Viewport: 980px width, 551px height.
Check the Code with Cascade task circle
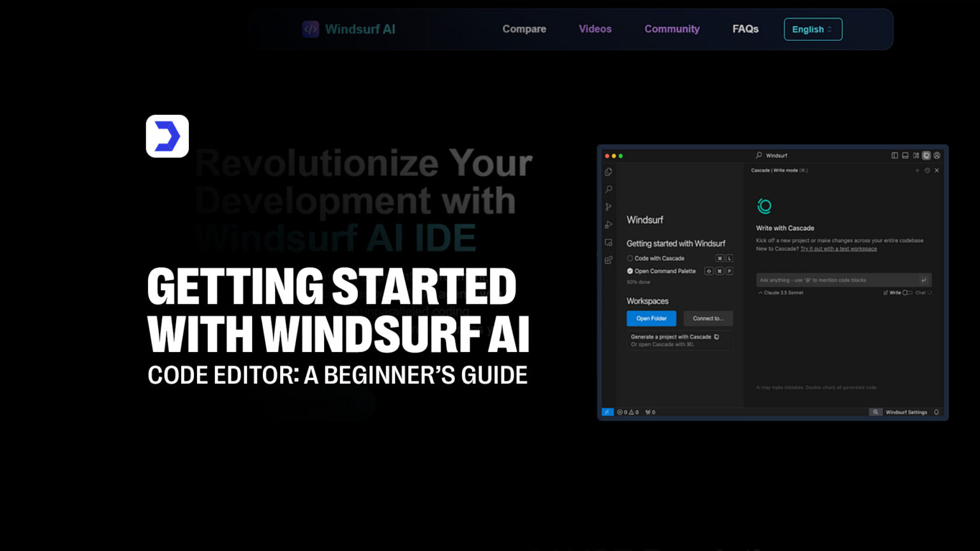tap(630, 258)
